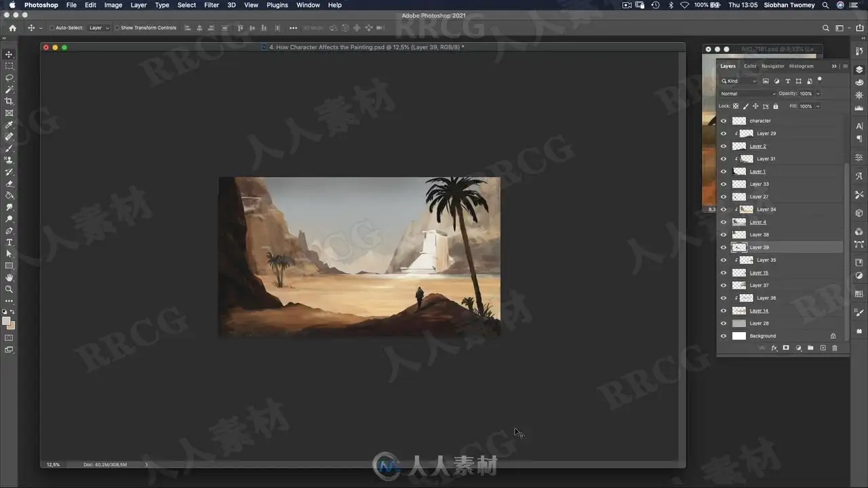
Task: Select the Hand tool
Action: click(9, 278)
